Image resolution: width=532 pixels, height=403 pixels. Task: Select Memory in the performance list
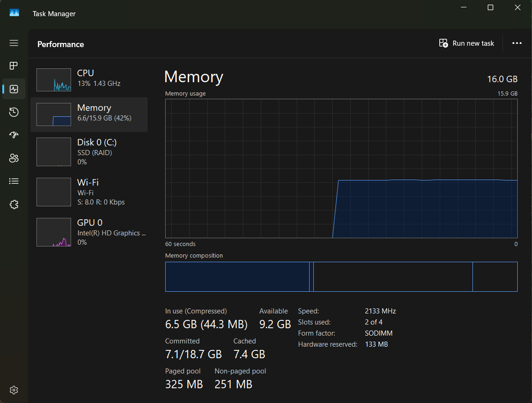(x=89, y=114)
